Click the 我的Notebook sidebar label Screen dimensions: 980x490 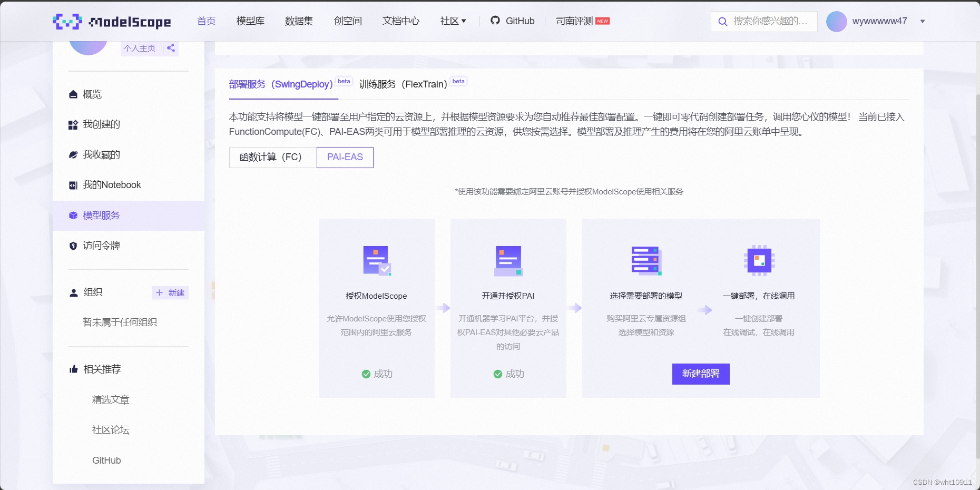(x=112, y=185)
